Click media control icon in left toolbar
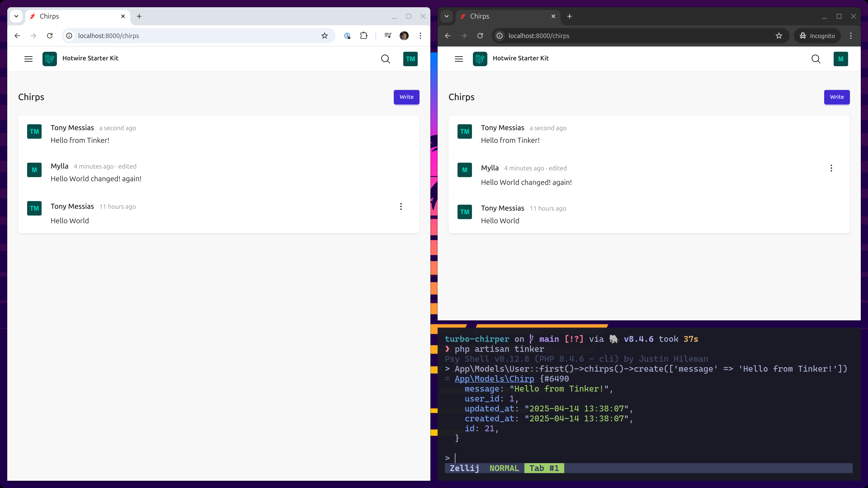 (x=388, y=36)
